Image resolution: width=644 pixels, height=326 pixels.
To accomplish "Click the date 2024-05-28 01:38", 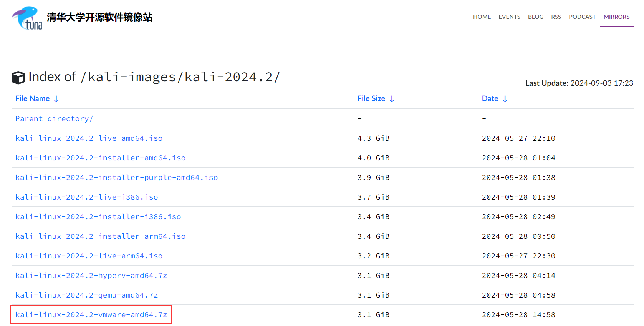I will tap(519, 178).
